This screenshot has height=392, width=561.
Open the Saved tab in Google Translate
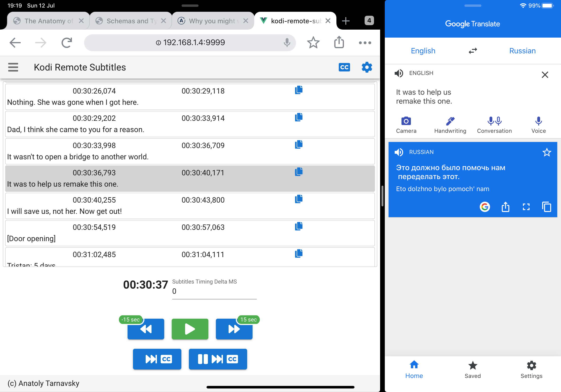[x=472, y=369]
